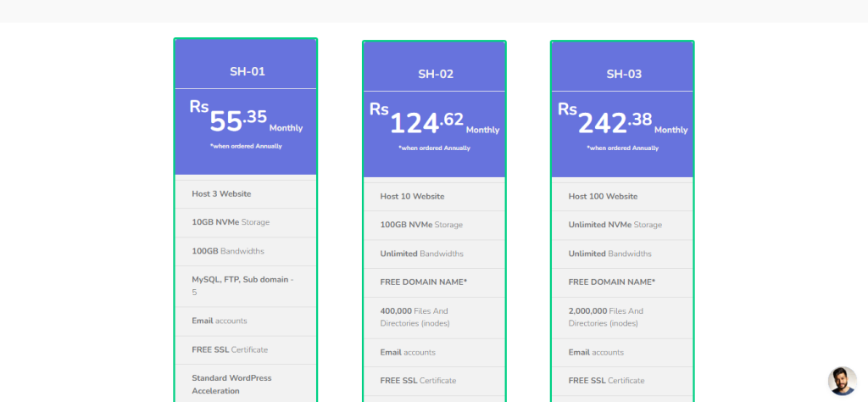Click the Host 3 Website row
This screenshot has width=868, height=402.
click(x=221, y=194)
